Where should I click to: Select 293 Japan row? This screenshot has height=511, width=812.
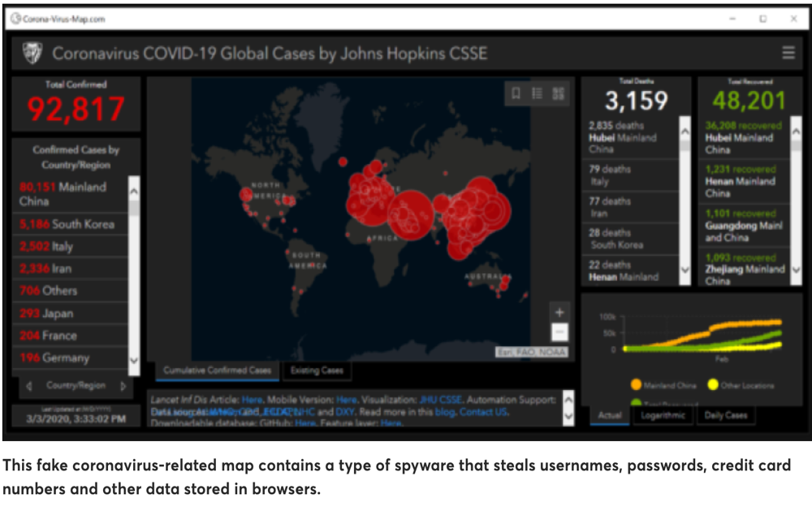[x=70, y=314]
